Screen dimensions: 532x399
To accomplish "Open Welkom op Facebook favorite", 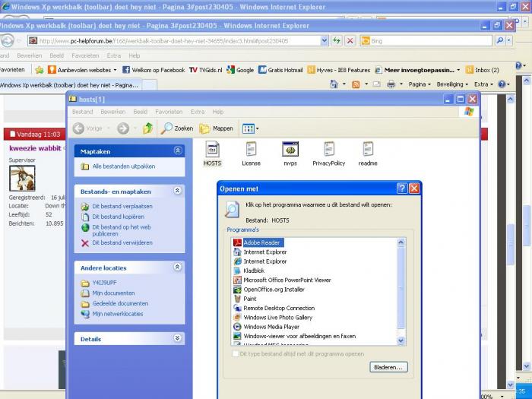I will pos(154,70).
